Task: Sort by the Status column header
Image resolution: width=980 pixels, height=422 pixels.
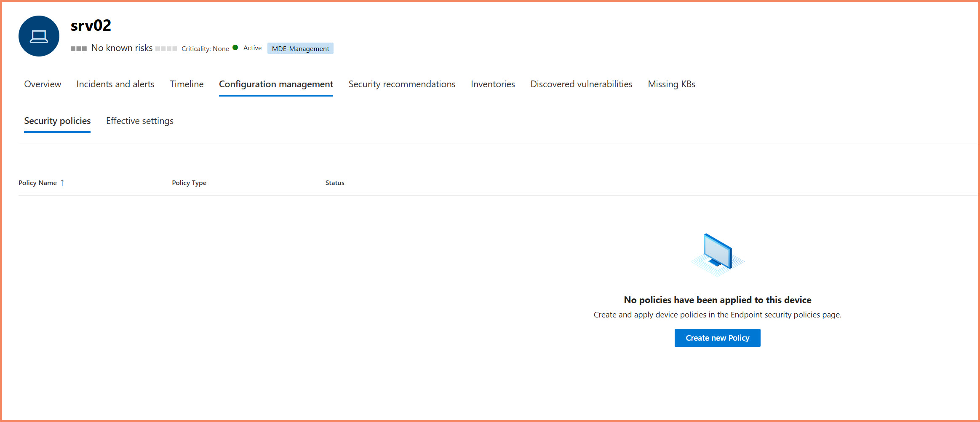Action: click(x=335, y=183)
